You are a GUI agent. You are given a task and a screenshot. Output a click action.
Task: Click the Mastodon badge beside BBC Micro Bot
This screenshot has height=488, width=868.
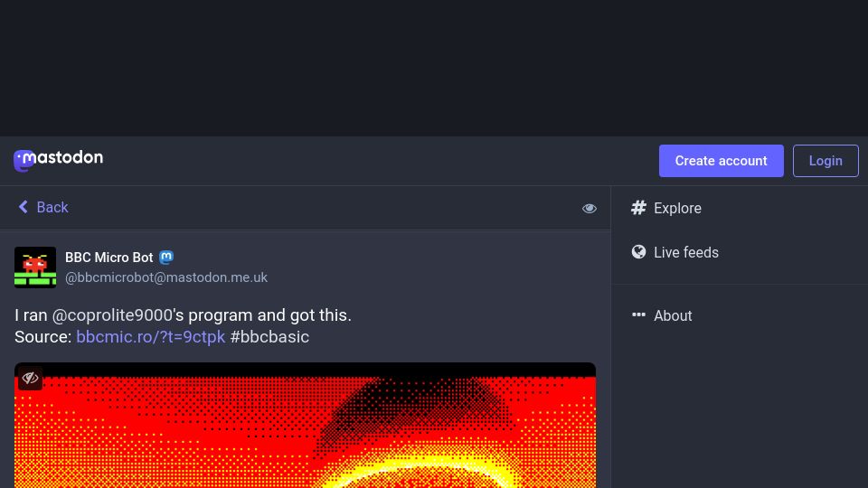click(x=166, y=258)
